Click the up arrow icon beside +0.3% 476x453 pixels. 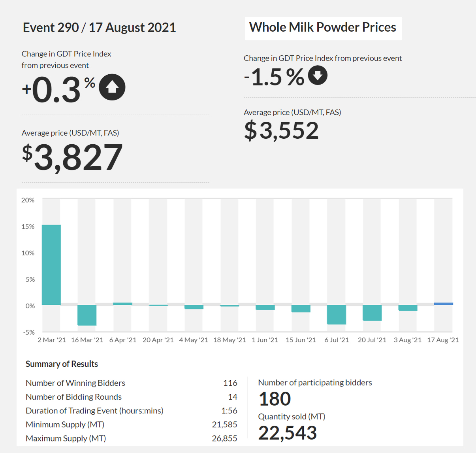112,87
